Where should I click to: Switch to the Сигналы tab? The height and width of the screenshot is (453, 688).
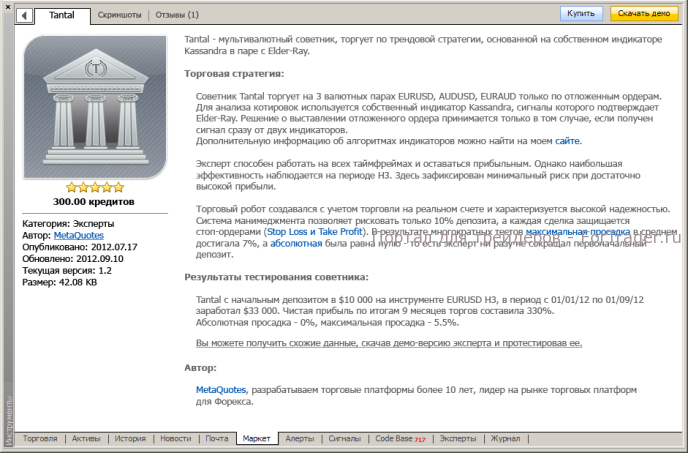tap(344, 439)
